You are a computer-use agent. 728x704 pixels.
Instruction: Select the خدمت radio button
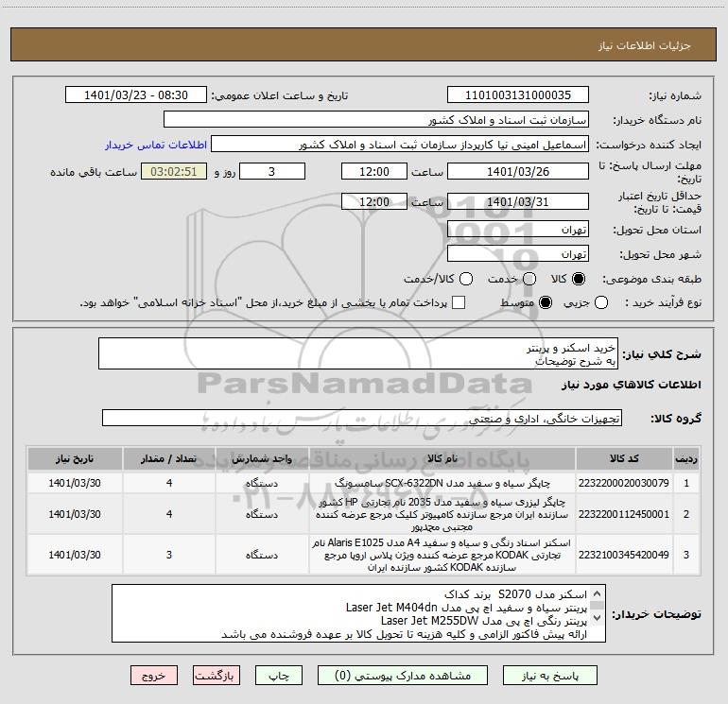[529, 279]
